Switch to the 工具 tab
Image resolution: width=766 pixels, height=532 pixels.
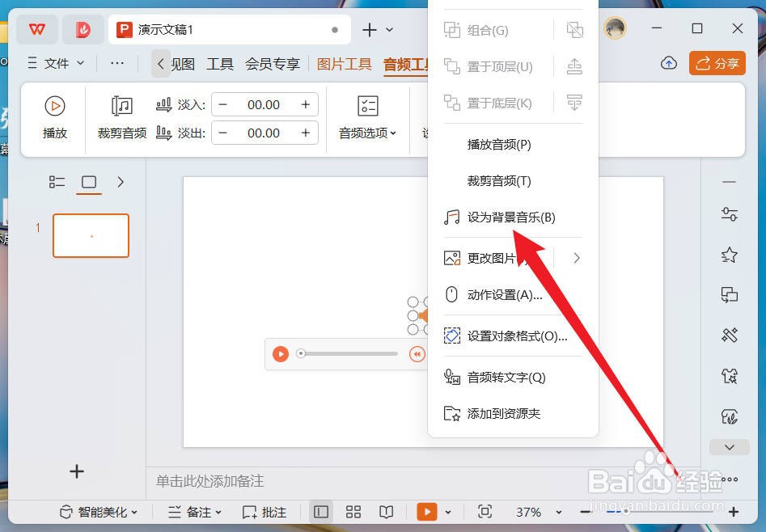[219, 63]
